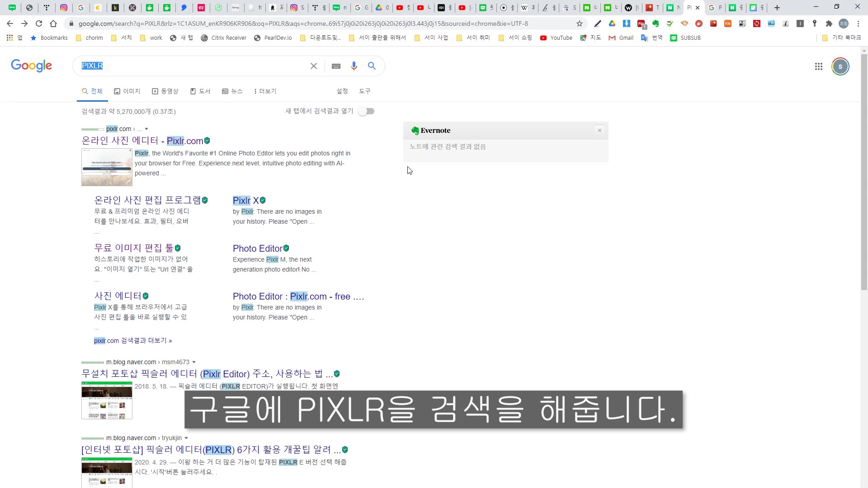The width and height of the screenshot is (868, 488).
Task: Start voice search with microphone icon
Action: tap(354, 66)
